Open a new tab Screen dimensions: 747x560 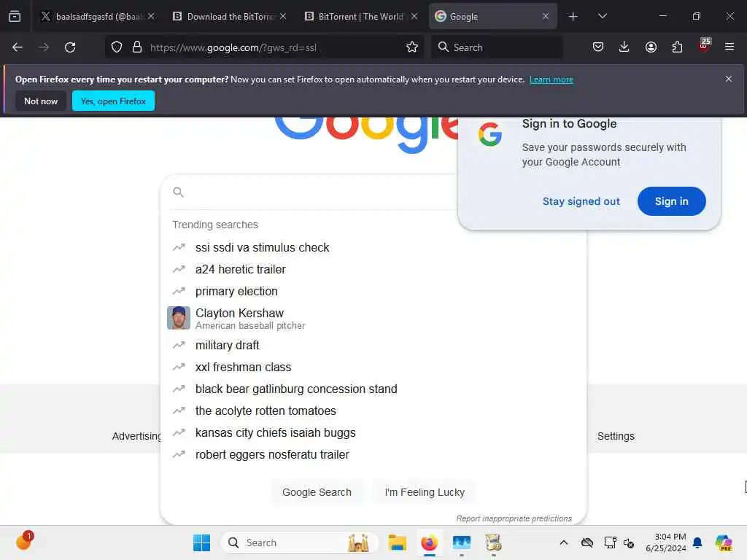click(573, 17)
